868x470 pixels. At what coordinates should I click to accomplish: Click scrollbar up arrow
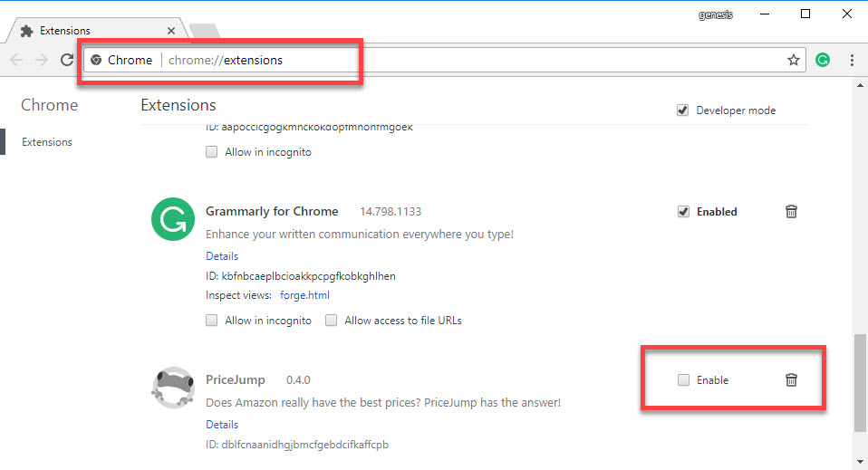pyautogui.click(x=860, y=85)
